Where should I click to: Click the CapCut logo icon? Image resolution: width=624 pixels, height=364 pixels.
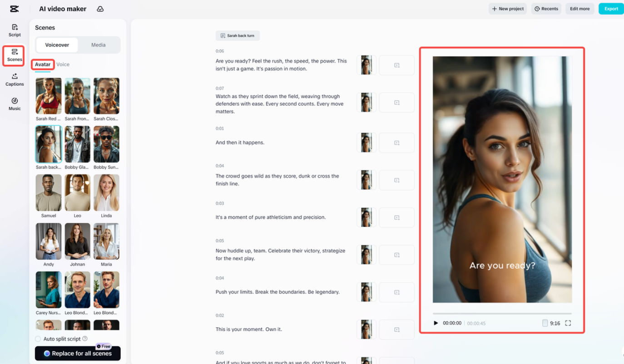(14, 9)
